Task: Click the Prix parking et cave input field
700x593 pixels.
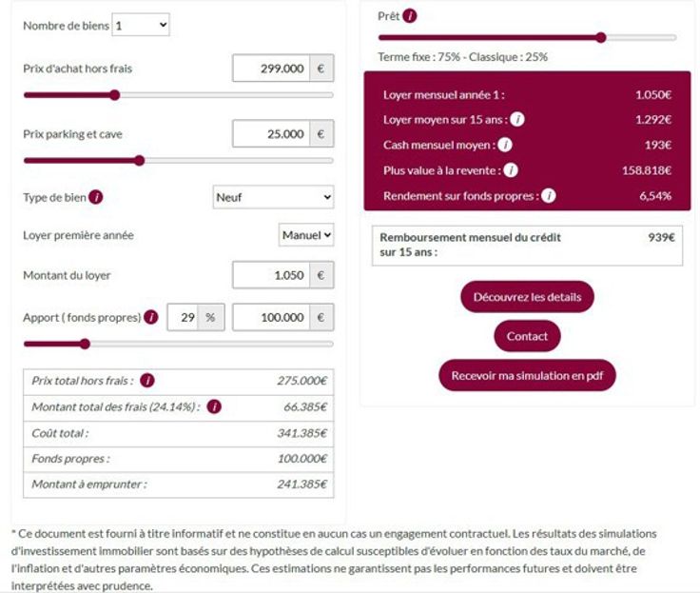Action: point(272,134)
